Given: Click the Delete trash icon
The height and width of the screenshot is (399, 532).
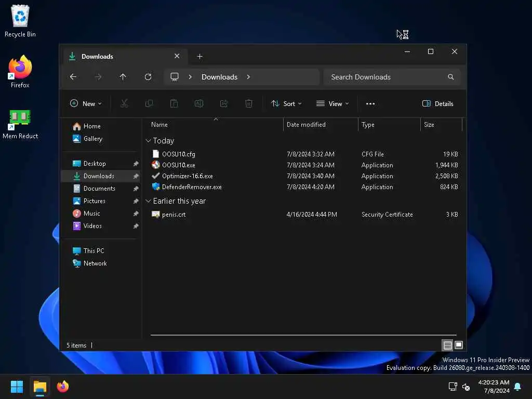Looking at the screenshot, I should (x=249, y=103).
